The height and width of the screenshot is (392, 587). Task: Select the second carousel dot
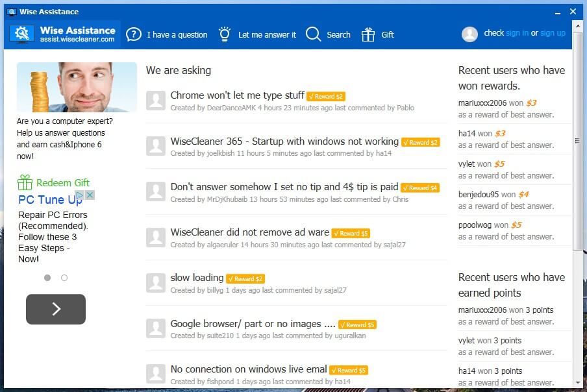[64, 278]
